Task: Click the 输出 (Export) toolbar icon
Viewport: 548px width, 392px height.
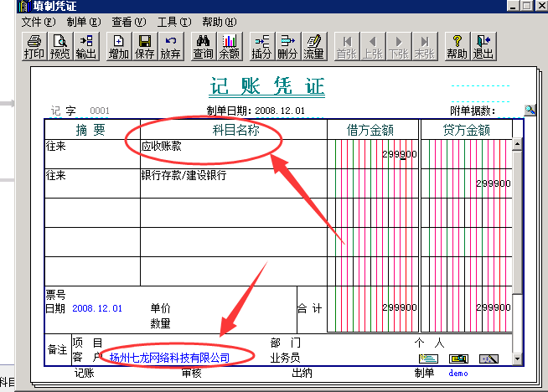Action: pos(86,46)
